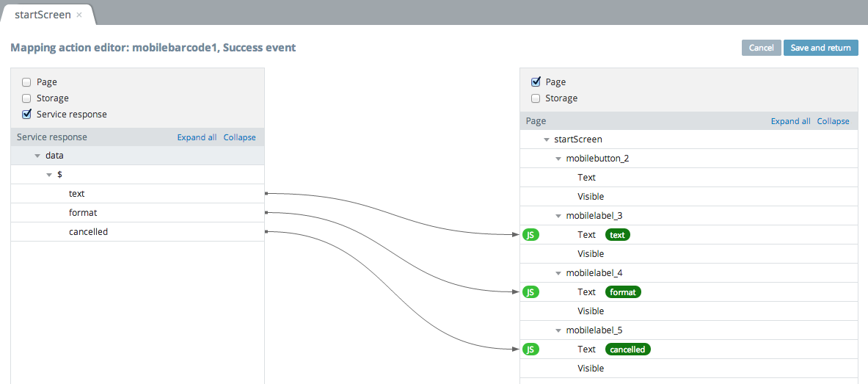
Task: Enable the left panel Page checkbox
Action: tap(26, 82)
